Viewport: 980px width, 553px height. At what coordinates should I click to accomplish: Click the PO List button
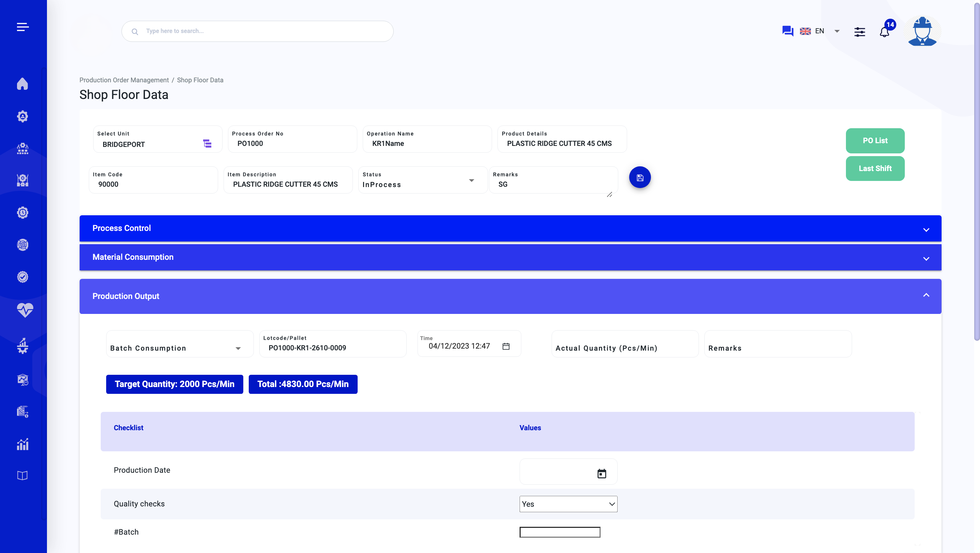pyautogui.click(x=875, y=140)
